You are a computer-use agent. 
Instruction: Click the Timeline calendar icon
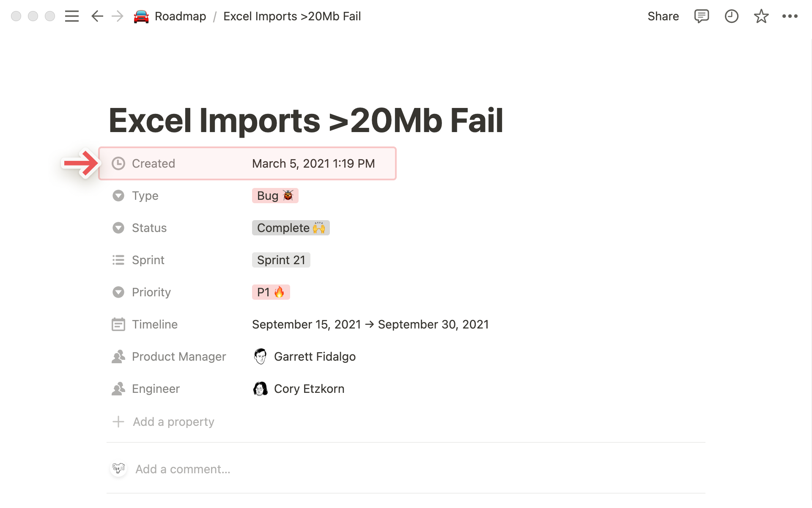pos(118,324)
